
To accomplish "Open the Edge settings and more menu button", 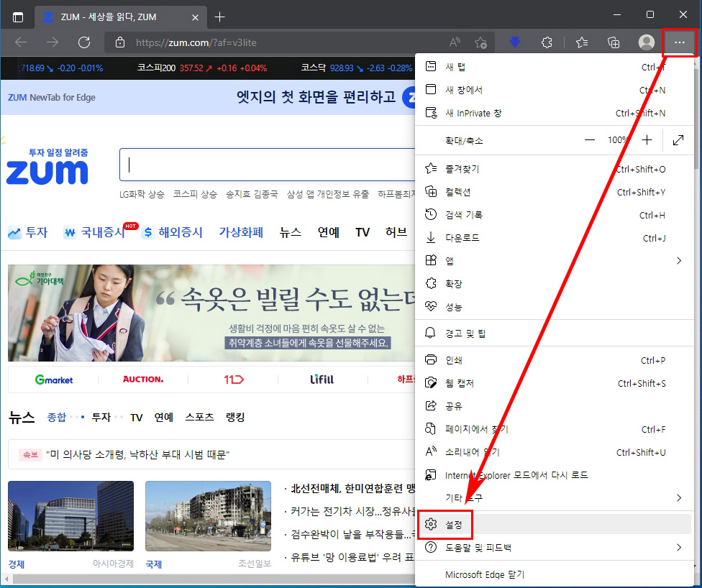I will [x=679, y=42].
